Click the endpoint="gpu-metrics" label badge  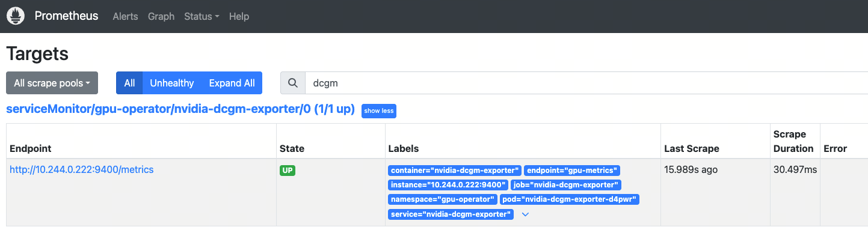pos(571,171)
